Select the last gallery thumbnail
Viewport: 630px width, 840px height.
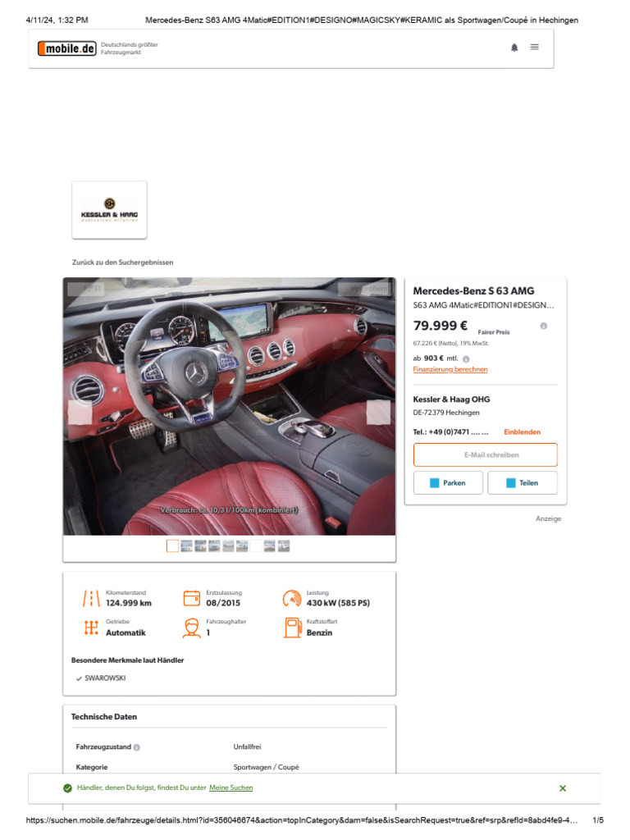(284, 546)
